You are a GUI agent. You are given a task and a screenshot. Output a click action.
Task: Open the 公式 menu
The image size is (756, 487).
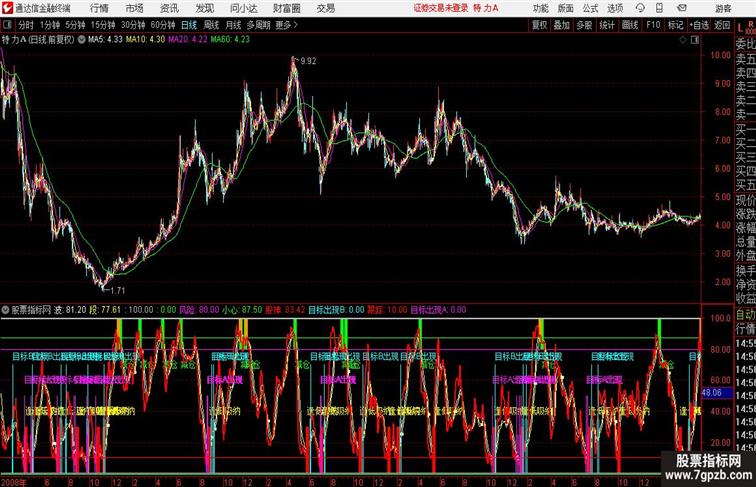coord(590,8)
